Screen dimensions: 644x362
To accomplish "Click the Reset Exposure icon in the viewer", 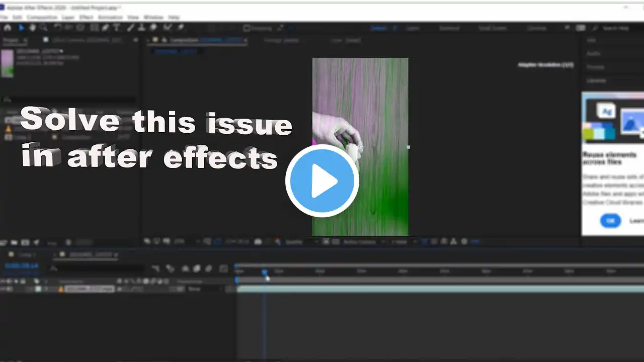I will (x=464, y=242).
